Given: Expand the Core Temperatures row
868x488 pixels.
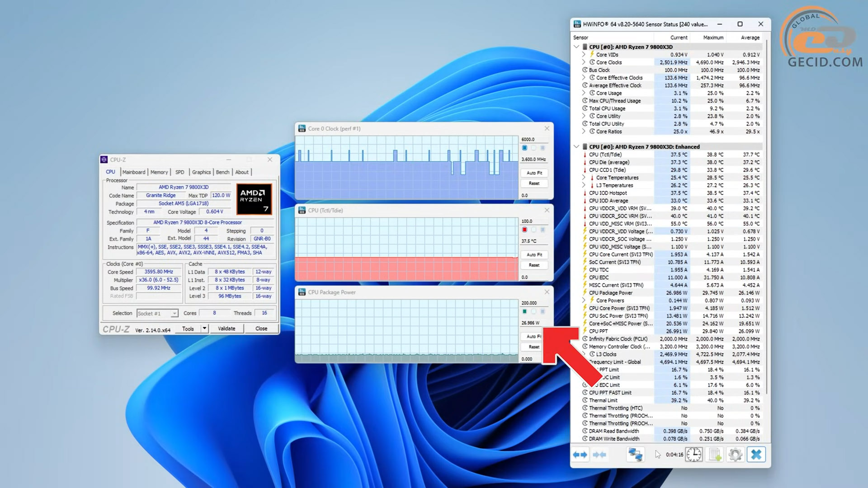Looking at the screenshot, I should pos(584,178).
